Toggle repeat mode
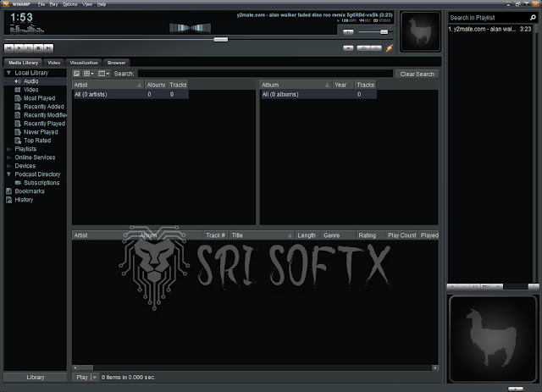Screen dimensions: 542x392 click(376, 48)
